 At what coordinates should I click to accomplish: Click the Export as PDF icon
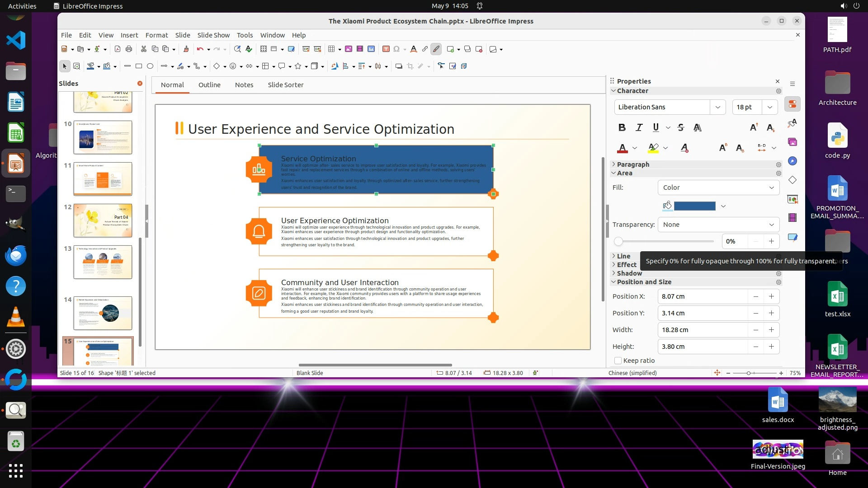click(x=118, y=49)
